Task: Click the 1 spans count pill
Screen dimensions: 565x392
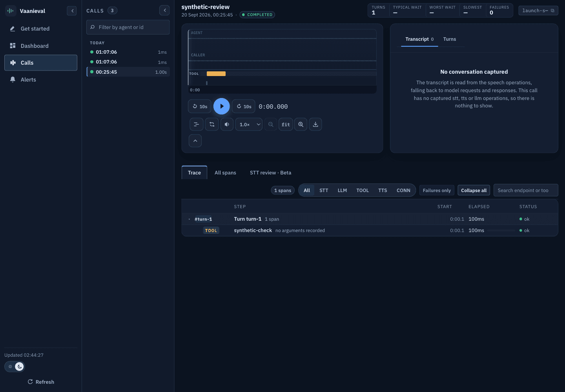Action: coord(282,191)
